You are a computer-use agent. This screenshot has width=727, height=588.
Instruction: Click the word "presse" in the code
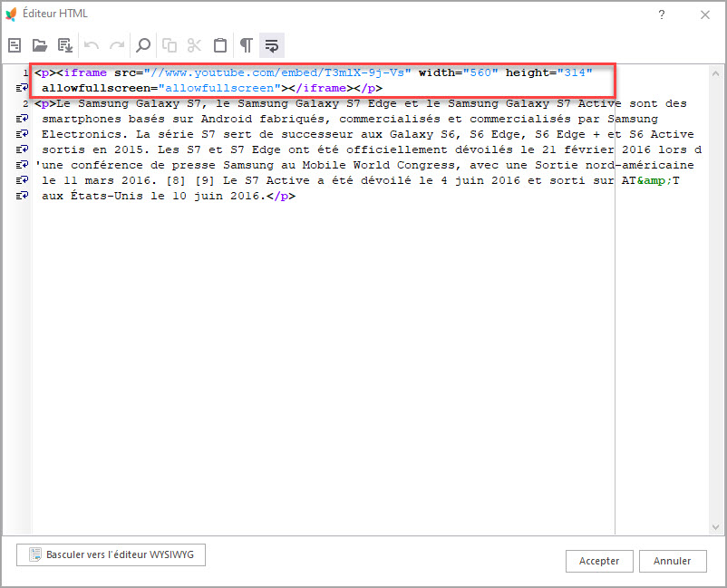click(x=194, y=165)
